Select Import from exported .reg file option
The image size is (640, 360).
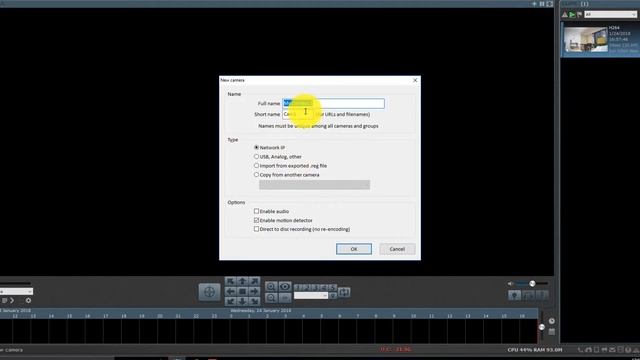(256, 166)
